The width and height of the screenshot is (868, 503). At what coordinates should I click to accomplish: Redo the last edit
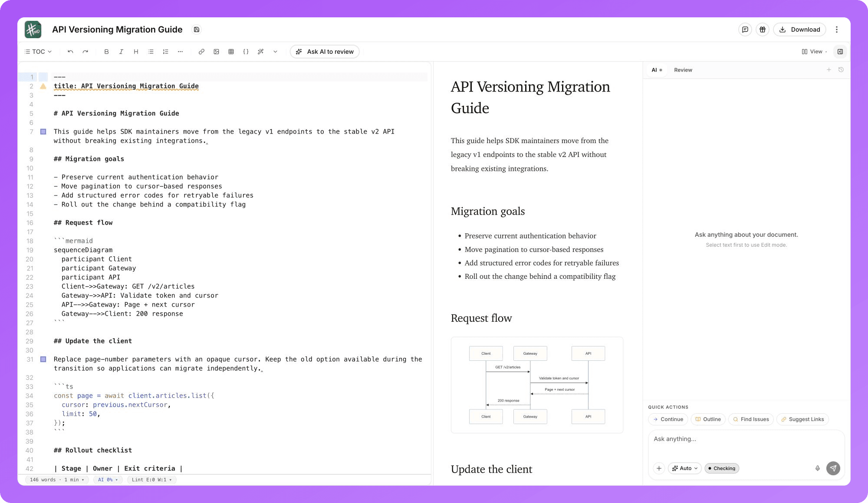[85, 52]
